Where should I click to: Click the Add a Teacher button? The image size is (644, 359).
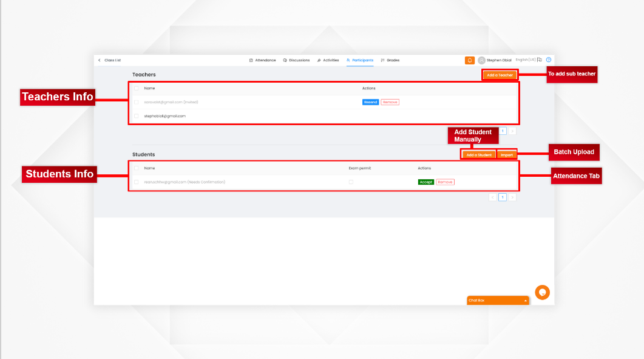pos(500,74)
